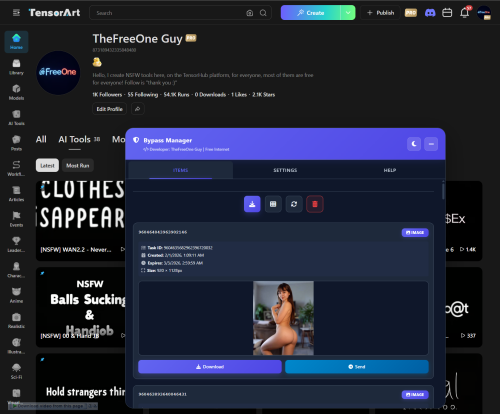
Task: Click the refresh toolbar button
Action: 294,204
